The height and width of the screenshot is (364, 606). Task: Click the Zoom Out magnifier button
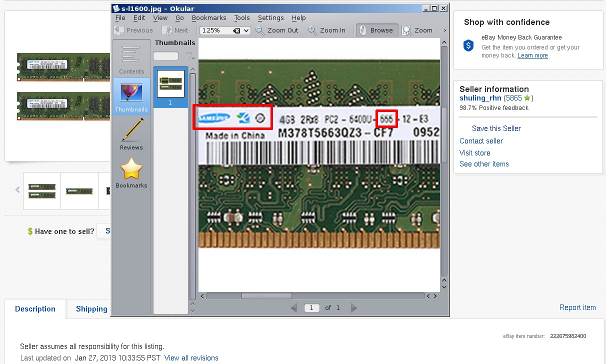(x=277, y=30)
